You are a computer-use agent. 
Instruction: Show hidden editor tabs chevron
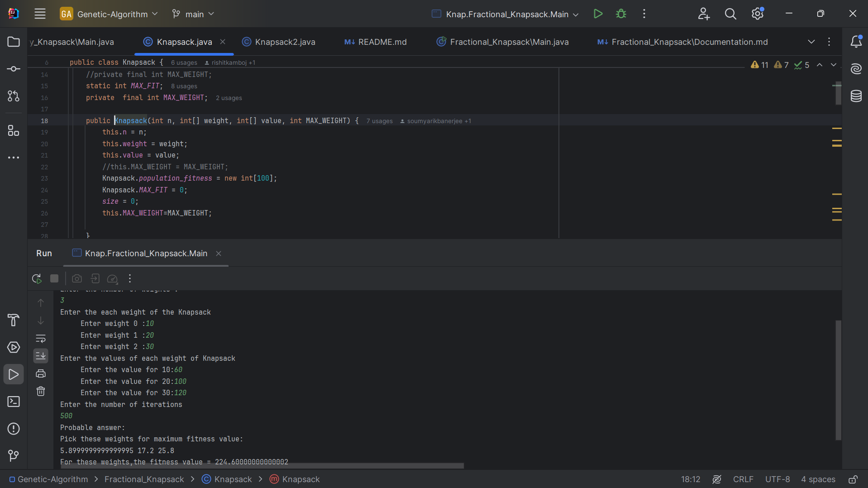[x=811, y=42]
